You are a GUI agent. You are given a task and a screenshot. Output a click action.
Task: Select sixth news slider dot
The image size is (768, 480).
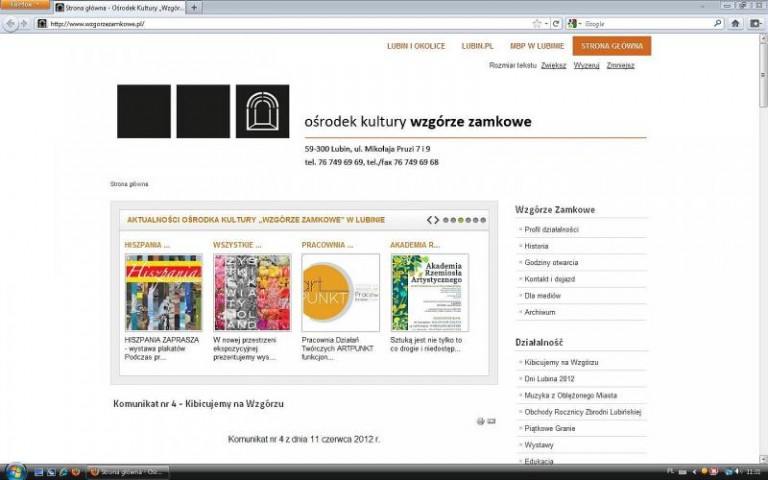pos(483,220)
